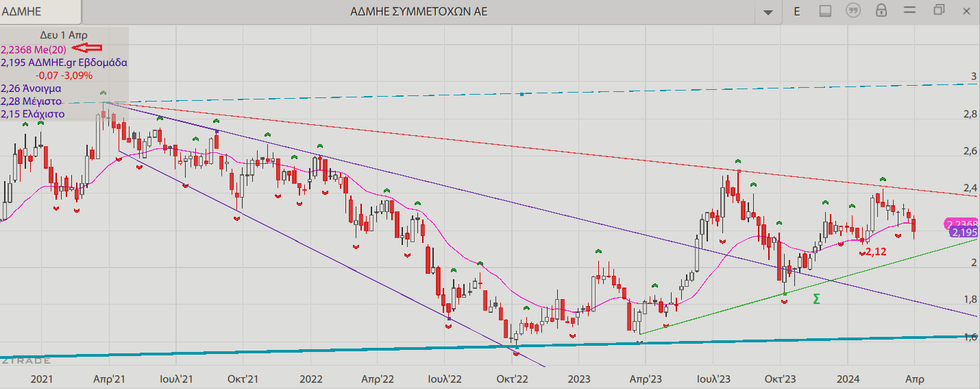Click the purple 2,195 price tag

964,233
